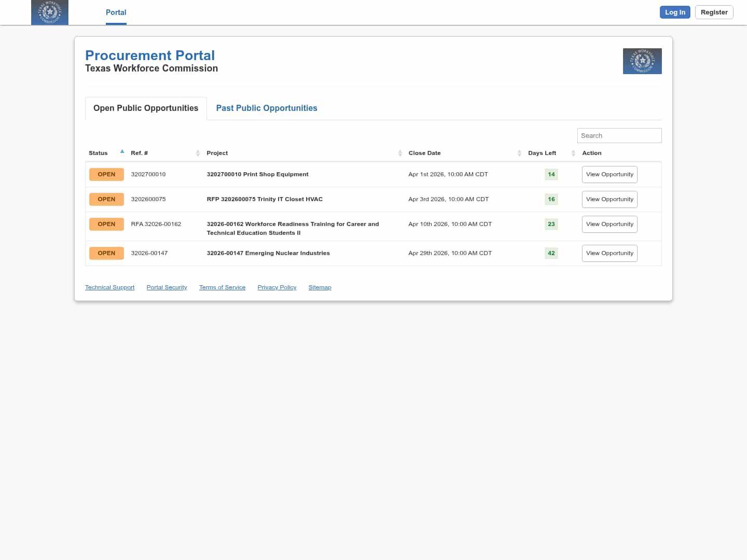Open the Privacy Policy footer link
Image resolution: width=747 pixels, height=560 pixels.
277,287
